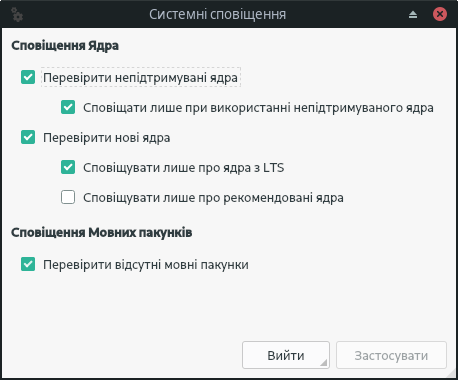Uncheck the Перевірити відсутні мовні пакунки checkbox
458x380 pixels.
pyautogui.click(x=28, y=264)
